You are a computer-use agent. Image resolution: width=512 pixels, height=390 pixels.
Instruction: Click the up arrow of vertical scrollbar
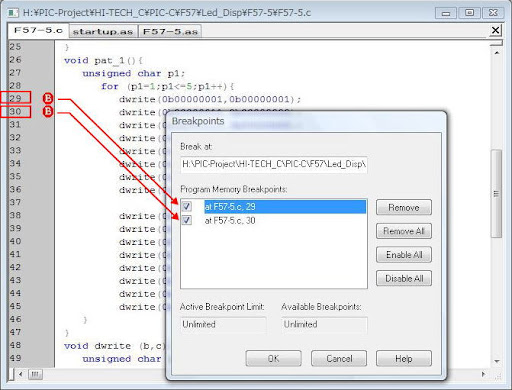click(x=497, y=53)
